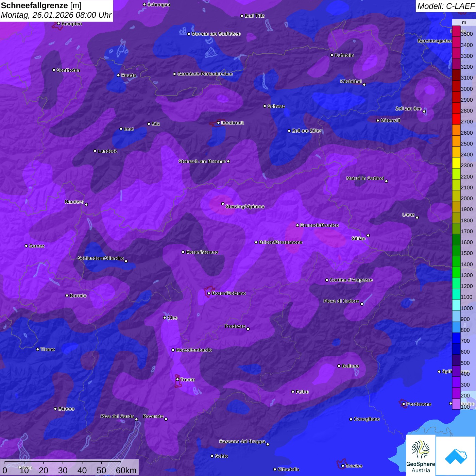This screenshot has height=476, width=476.
Task: Click the date Montag, 26.01.2026 08:00 Uhr
Action: (56, 15)
